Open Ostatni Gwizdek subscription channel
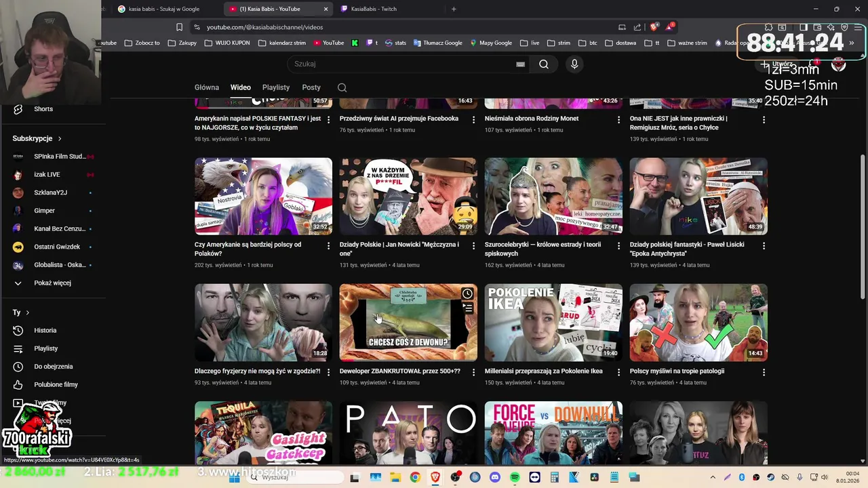 click(57, 247)
